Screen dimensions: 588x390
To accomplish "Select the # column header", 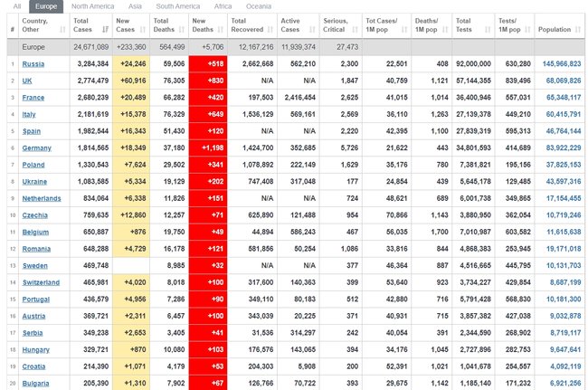I will point(13,25).
